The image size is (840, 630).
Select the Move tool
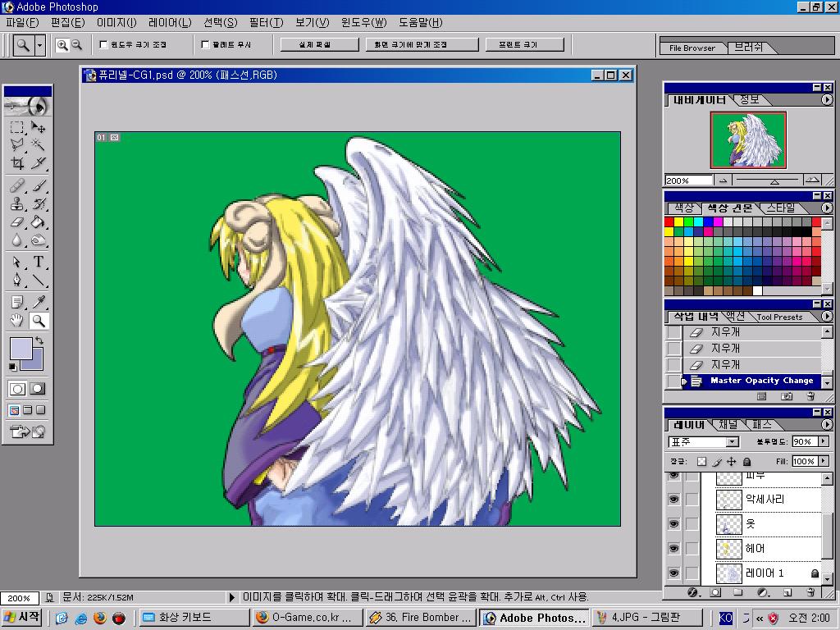point(38,127)
